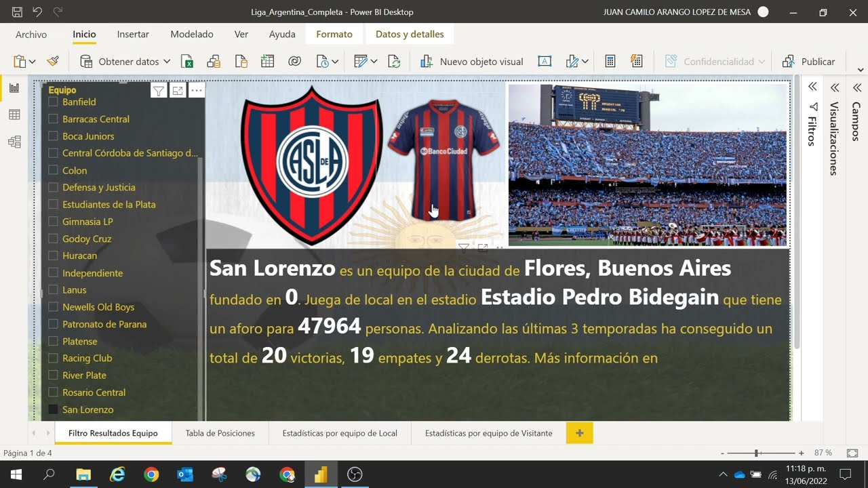This screenshot has width=868, height=488.
Task: Uncheck the San Lorenzo checkbox
Action: click(x=53, y=409)
